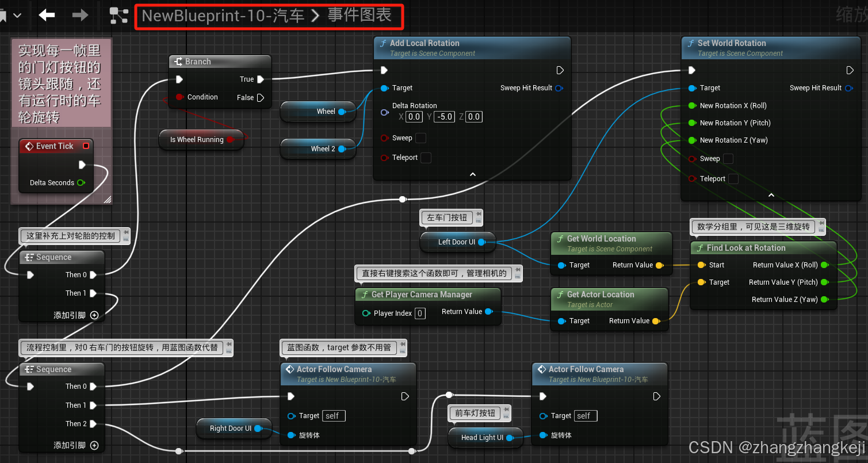
Task: Click the Delta Seconds green output pin
Action: point(81,182)
